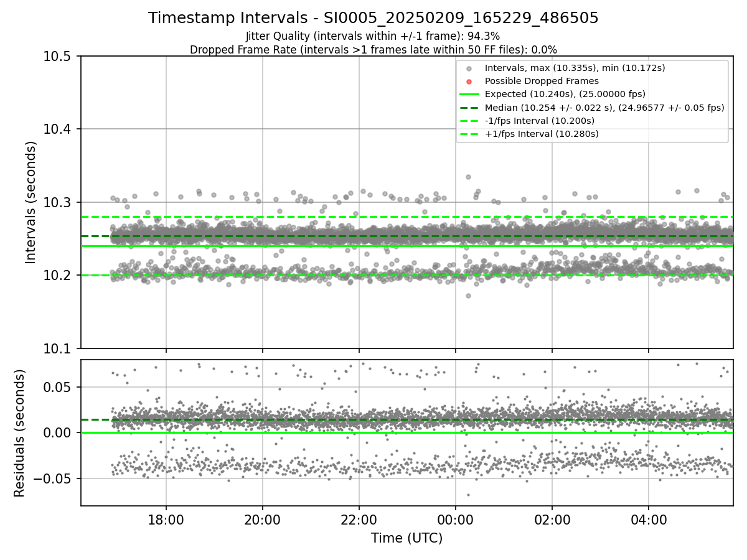Click the minimum interval outlier point near 10.172s

[468, 296]
